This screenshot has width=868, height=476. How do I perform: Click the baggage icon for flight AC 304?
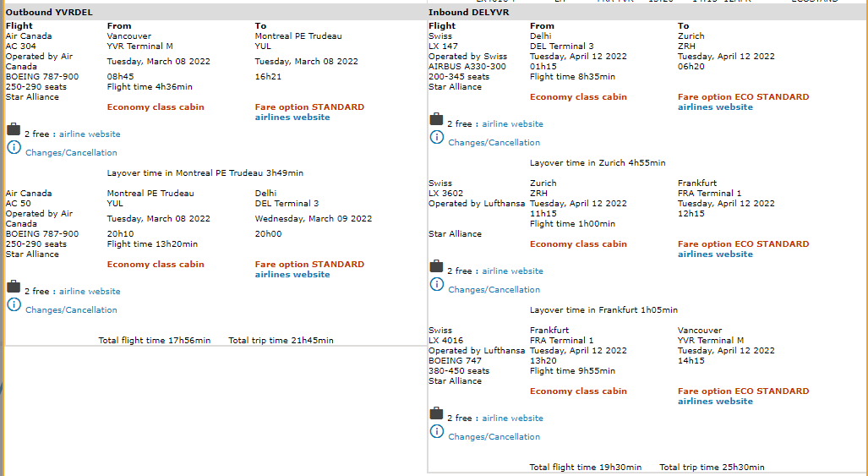pos(14,129)
